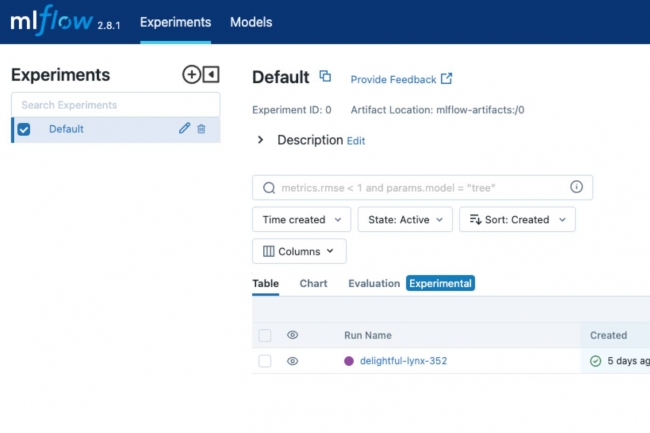650x433 pixels.
Task: Check the delightful-lynx-352 run checkbox
Action: coord(265,361)
